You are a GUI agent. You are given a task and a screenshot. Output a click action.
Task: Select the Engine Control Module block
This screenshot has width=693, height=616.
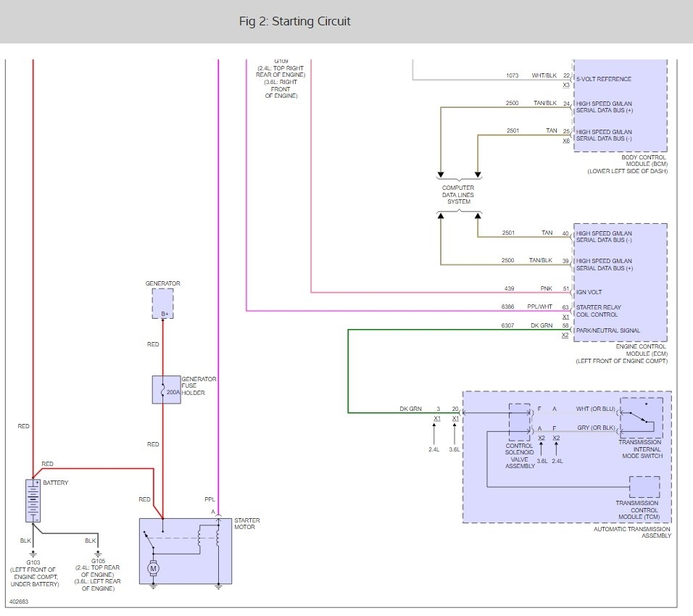620,283
